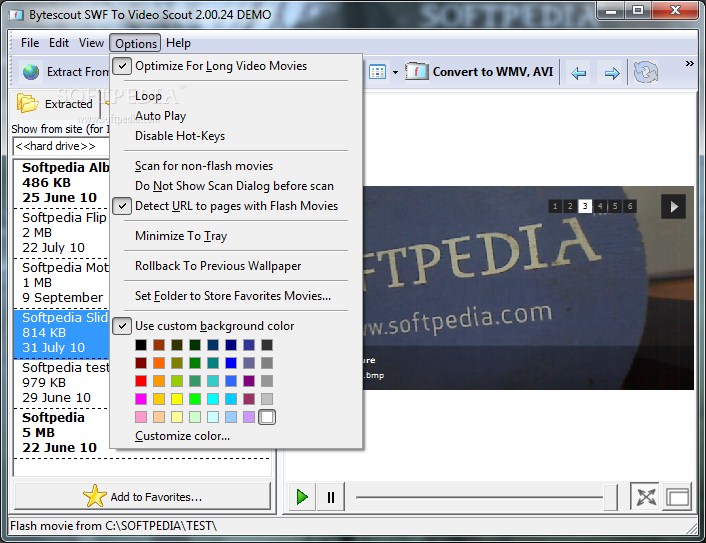This screenshot has height=543, width=706.
Task: Pick the yellow color swatch
Action: (177, 399)
